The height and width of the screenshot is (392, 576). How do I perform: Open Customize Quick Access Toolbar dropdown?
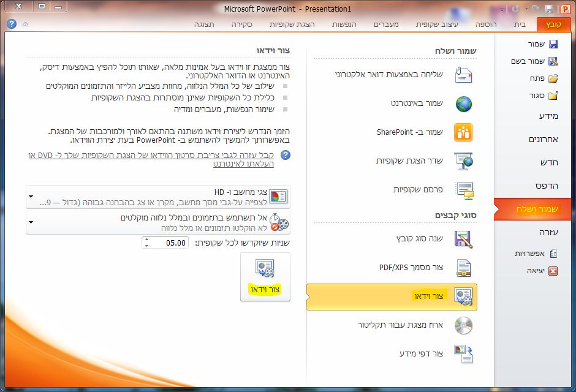point(504,9)
